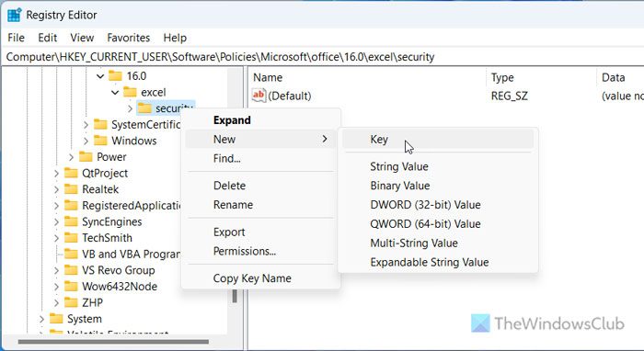
Task: Click the Wow6432Node folder icon
Action: coord(71,286)
